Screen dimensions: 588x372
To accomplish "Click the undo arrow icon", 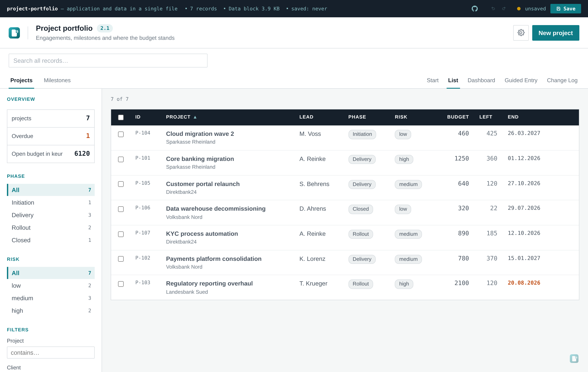I will tap(493, 9).
